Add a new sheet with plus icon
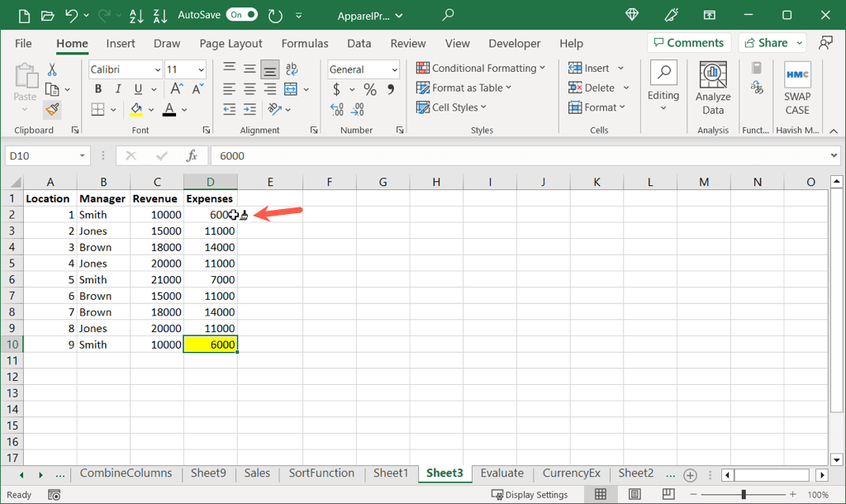Image resolution: width=846 pixels, height=504 pixels. click(x=690, y=474)
